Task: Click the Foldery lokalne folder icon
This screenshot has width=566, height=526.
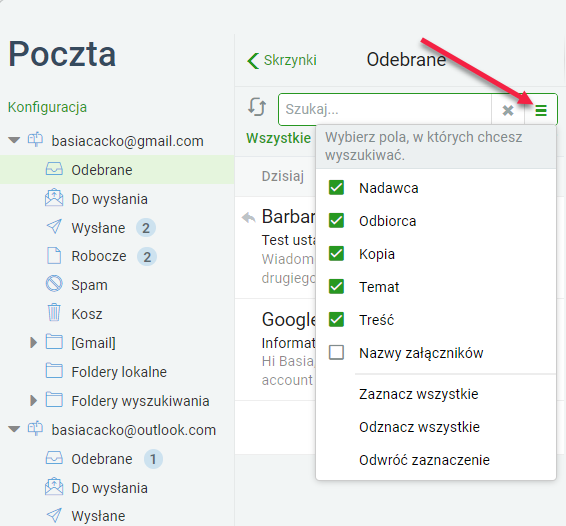Action: pyautogui.click(x=54, y=370)
